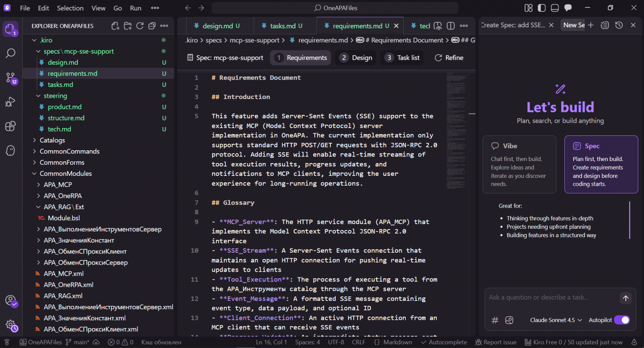Toggle Autopilot off in the chat panel
Screen dimensions: 644x348
pyautogui.click(x=622, y=320)
